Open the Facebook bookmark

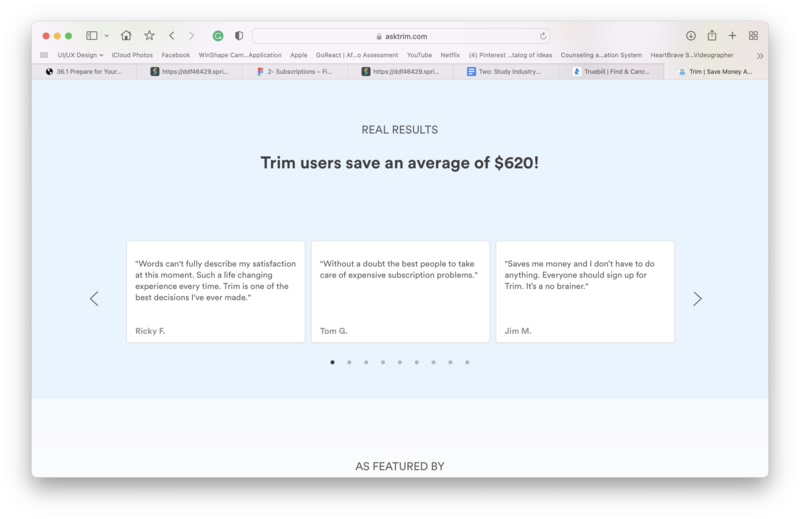176,55
